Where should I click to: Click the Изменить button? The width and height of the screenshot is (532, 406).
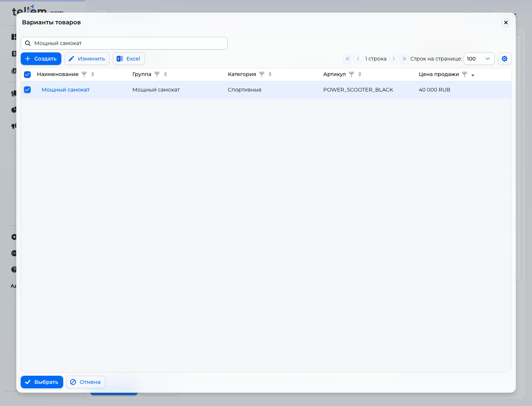click(87, 59)
